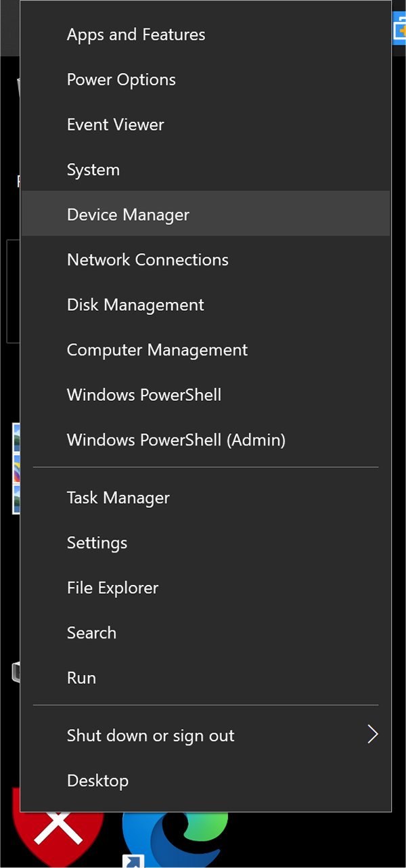Open Search
The image size is (406, 868).
pyautogui.click(x=91, y=632)
